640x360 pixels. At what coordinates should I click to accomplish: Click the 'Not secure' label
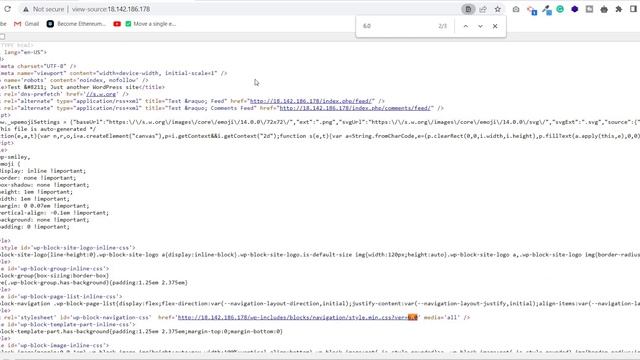tap(48, 9)
